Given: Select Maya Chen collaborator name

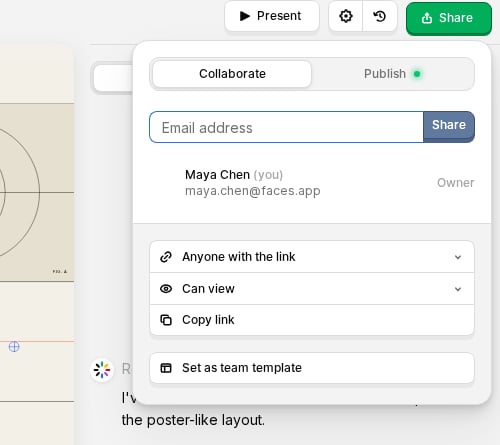Looking at the screenshot, I should [217, 175].
